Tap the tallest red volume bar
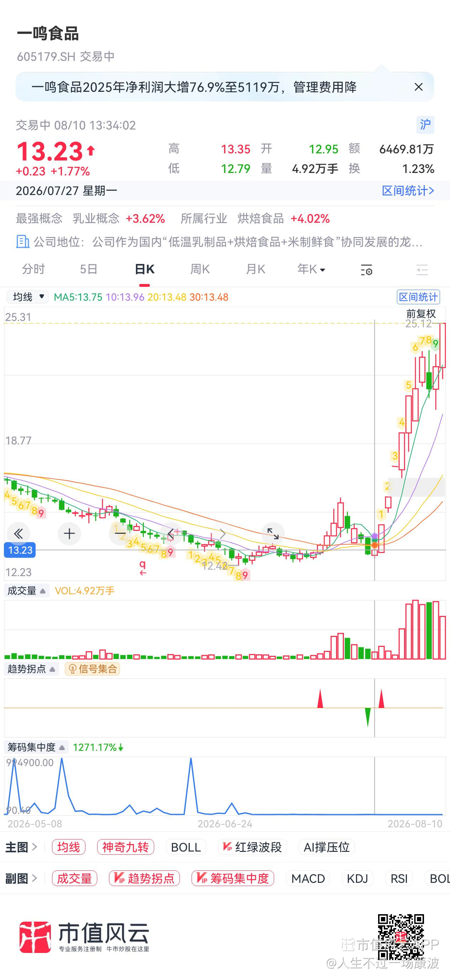This screenshot has height=980, width=450. pyautogui.click(x=415, y=629)
